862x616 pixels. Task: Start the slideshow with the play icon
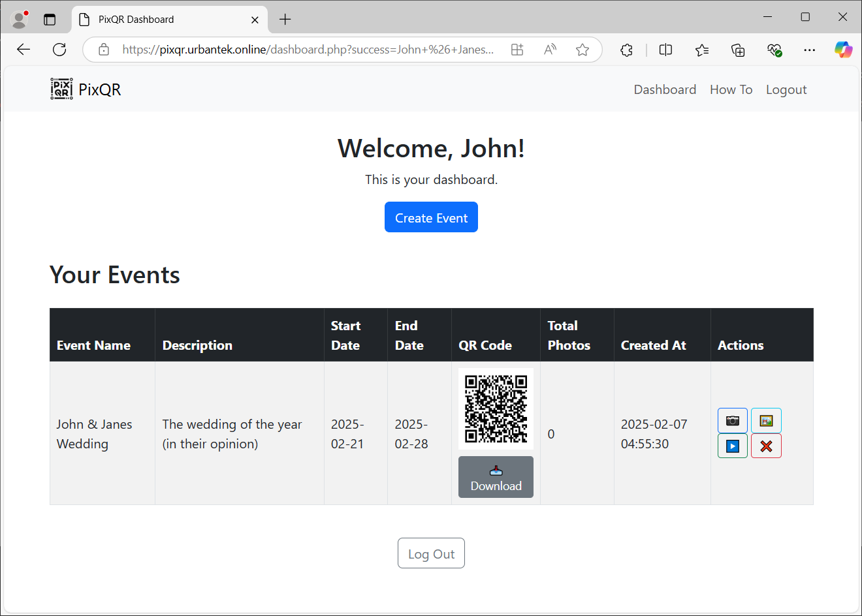click(732, 446)
